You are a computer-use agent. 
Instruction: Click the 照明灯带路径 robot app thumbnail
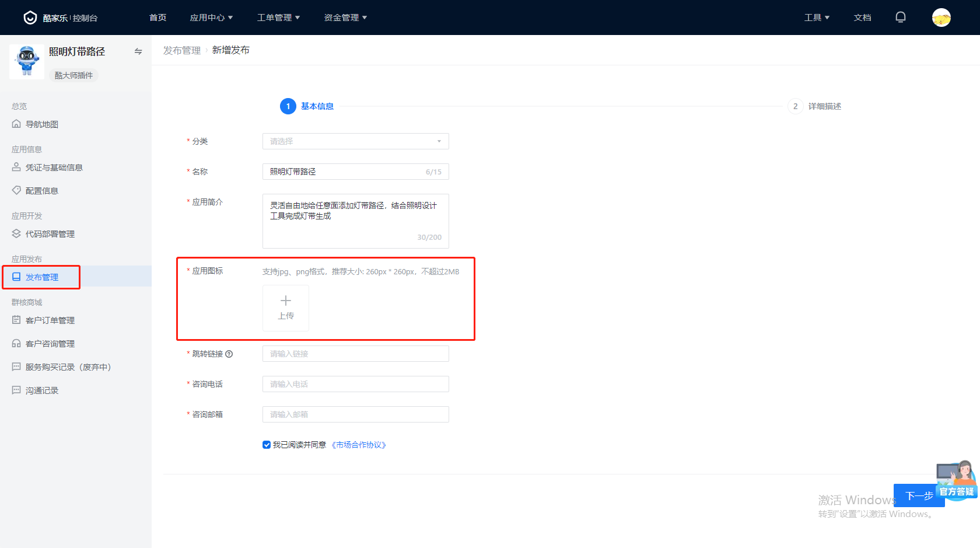27,61
